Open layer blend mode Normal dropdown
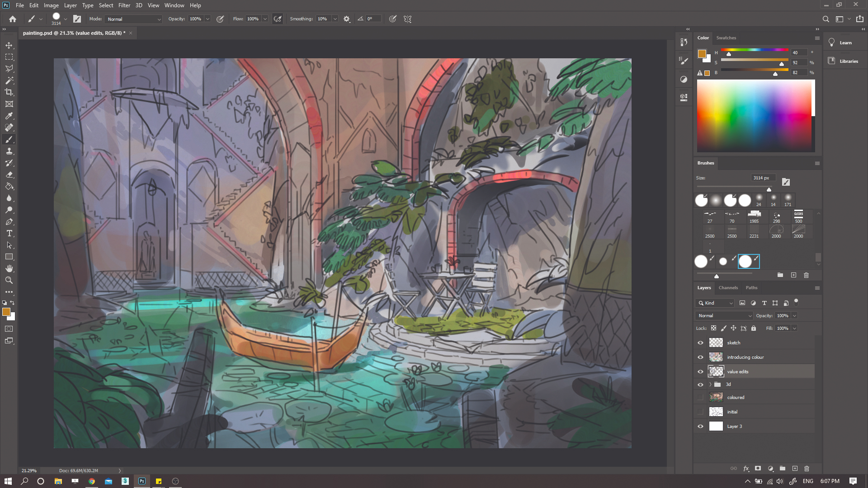This screenshot has width=868, height=488. 724,315
